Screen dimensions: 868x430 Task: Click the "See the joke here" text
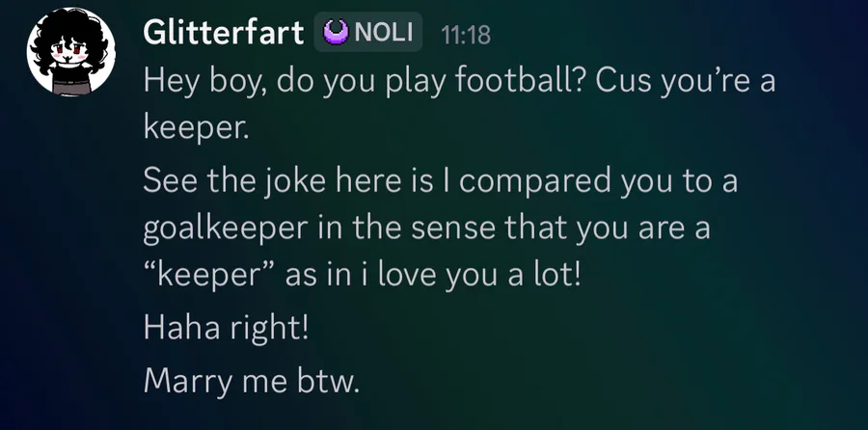[x=255, y=180]
